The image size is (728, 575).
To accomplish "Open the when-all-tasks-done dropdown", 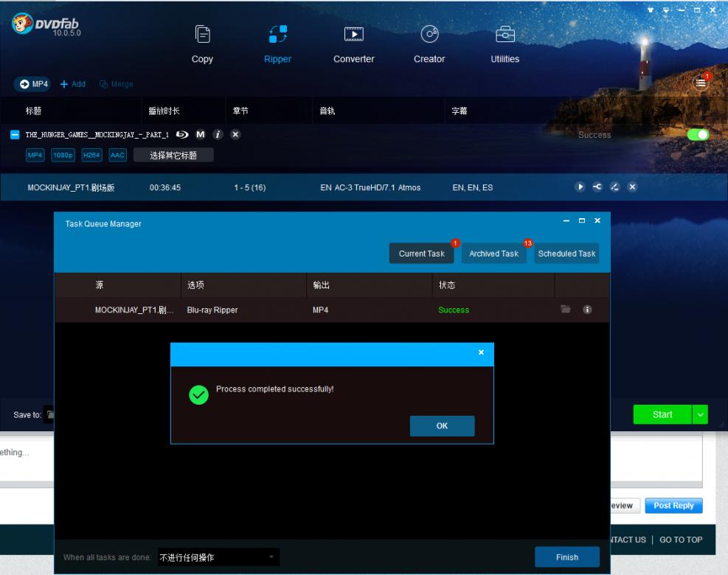I will [x=218, y=557].
